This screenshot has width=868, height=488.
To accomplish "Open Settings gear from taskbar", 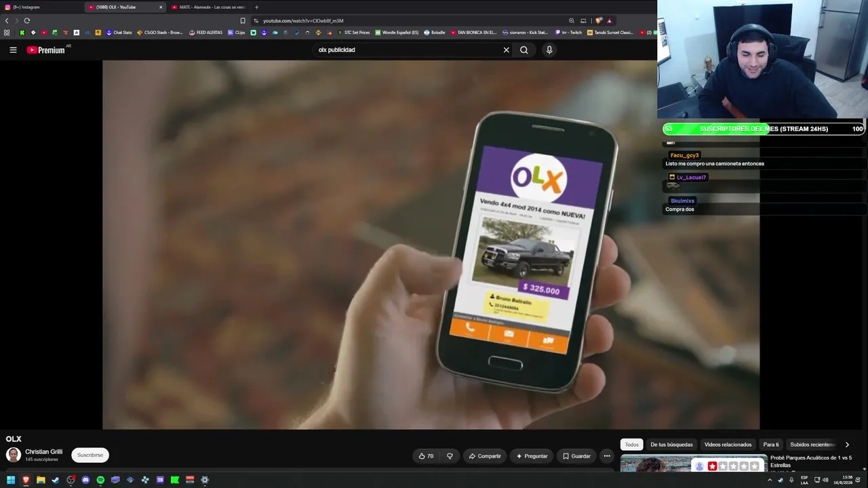I will point(205,480).
